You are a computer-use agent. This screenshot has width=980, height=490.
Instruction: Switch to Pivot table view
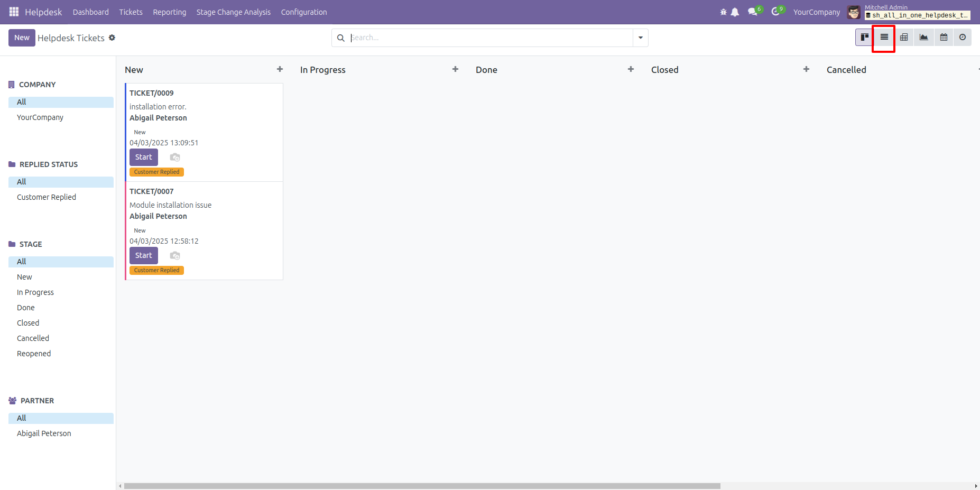tap(904, 37)
